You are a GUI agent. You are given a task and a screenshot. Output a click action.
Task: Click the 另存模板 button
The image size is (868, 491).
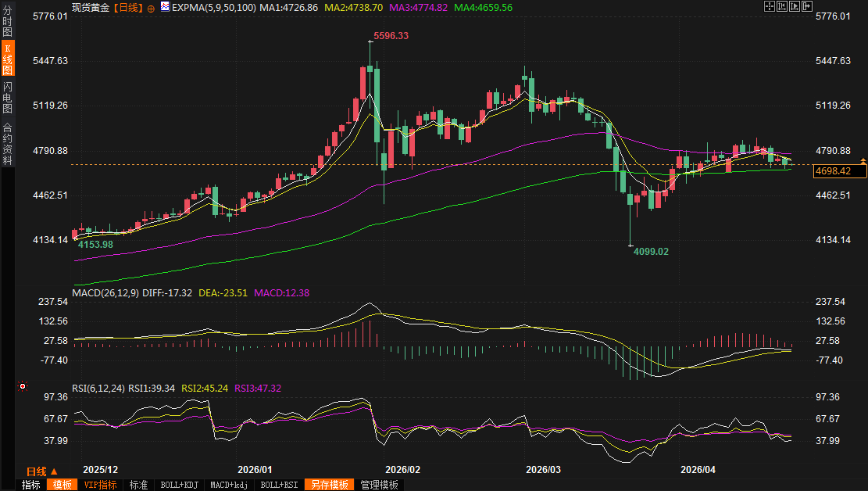tap(330, 485)
